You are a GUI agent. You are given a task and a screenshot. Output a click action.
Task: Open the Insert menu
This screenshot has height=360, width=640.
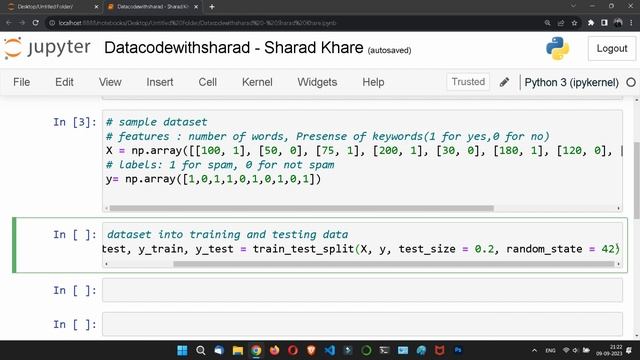(x=160, y=82)
